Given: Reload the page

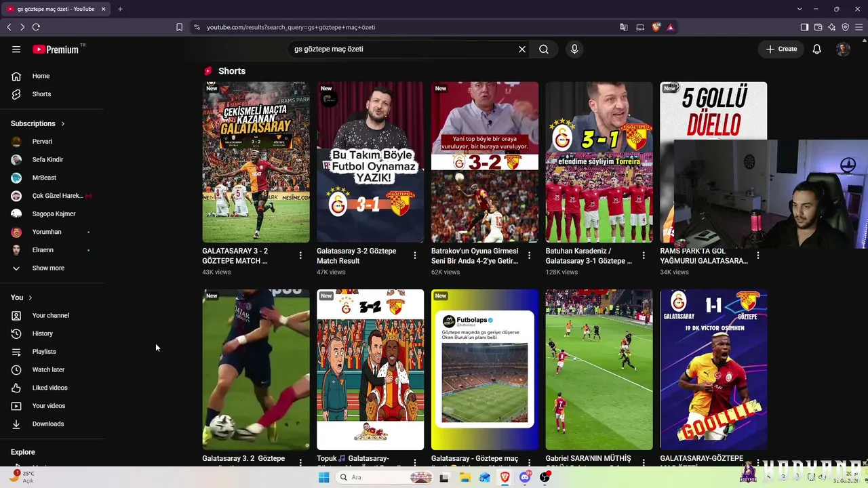Looking at the screenshot, I should pyautogui.click(x=36, y=27).
